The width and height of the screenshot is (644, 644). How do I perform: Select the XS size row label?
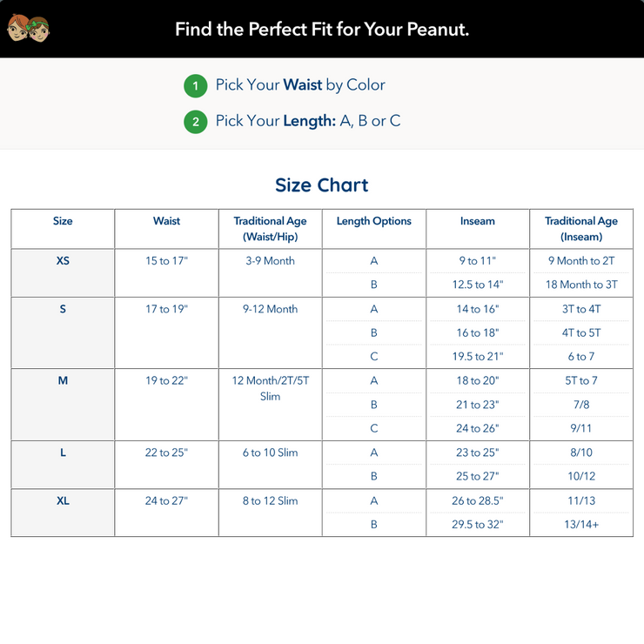pos(63,261)
